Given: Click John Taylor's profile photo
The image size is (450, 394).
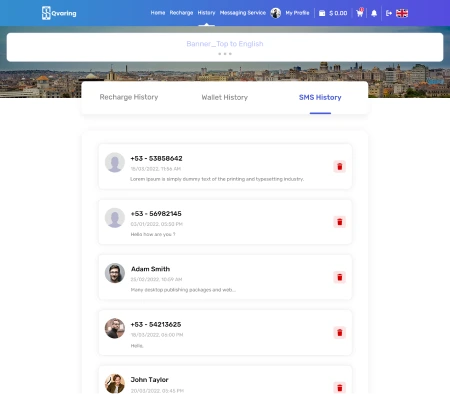Looking at the screenshot, I should pos(115,383).
